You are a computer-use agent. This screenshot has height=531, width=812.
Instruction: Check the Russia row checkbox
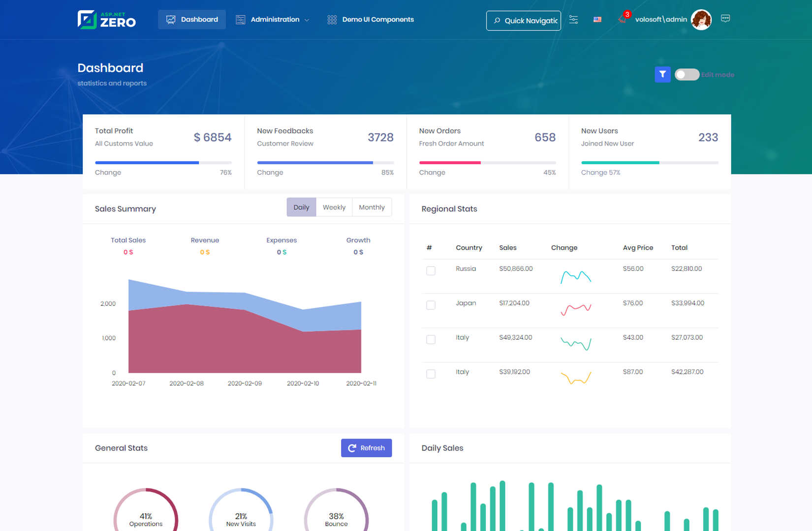[x=431, y=270]
